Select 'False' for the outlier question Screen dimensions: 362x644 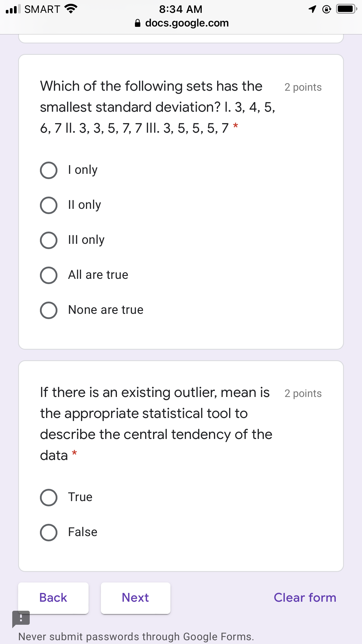(49, 533)
